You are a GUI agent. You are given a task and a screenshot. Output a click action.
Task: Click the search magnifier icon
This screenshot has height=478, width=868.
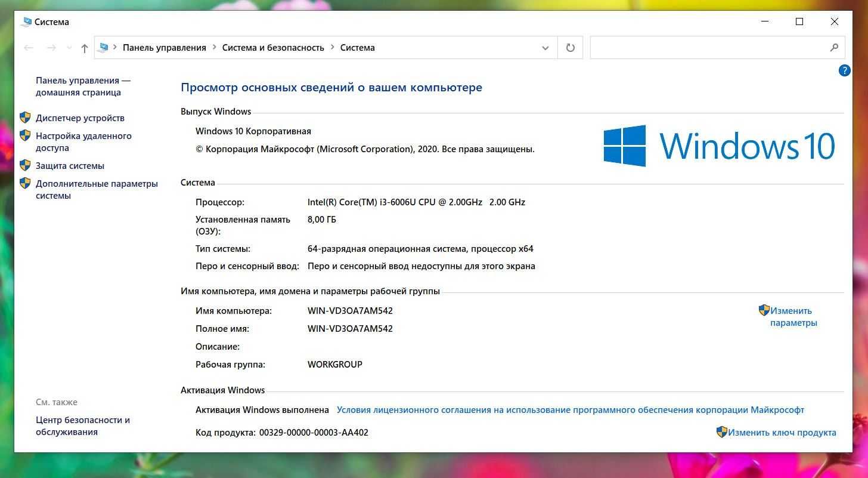834,48
